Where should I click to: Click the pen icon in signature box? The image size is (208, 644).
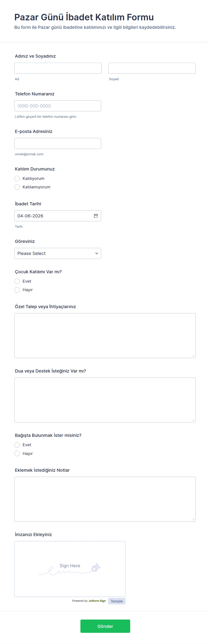(96, 568)
